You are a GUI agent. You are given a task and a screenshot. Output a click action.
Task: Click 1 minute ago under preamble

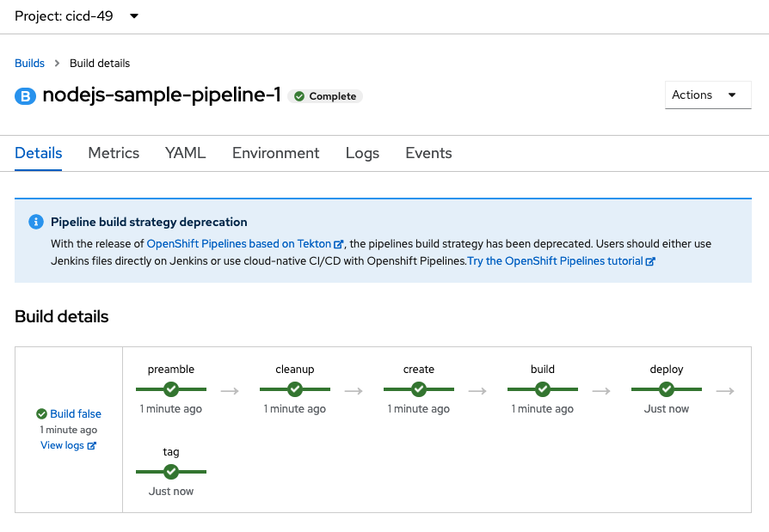pyautogui.click(x=171, y=408)
